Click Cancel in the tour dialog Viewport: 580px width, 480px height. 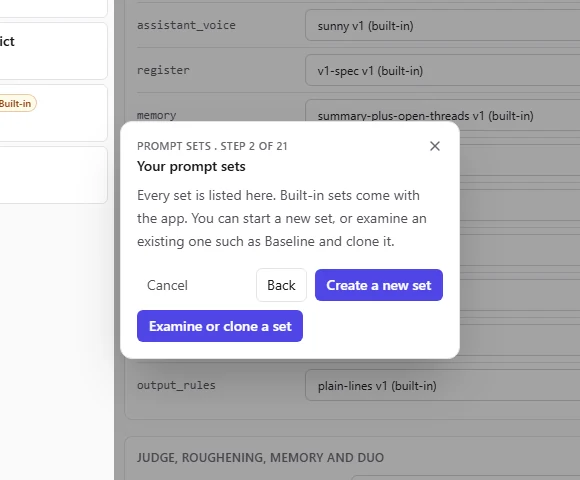tap(168, 285)
